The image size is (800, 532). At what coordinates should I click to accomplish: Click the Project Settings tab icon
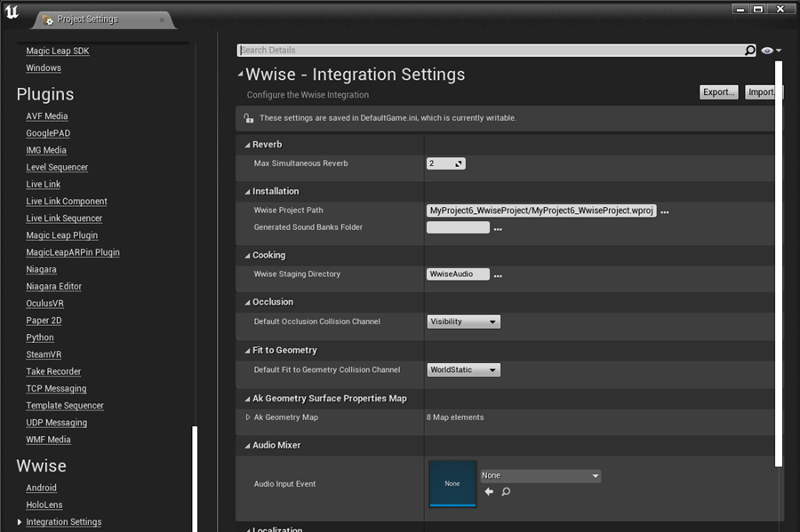pos(47,20)
